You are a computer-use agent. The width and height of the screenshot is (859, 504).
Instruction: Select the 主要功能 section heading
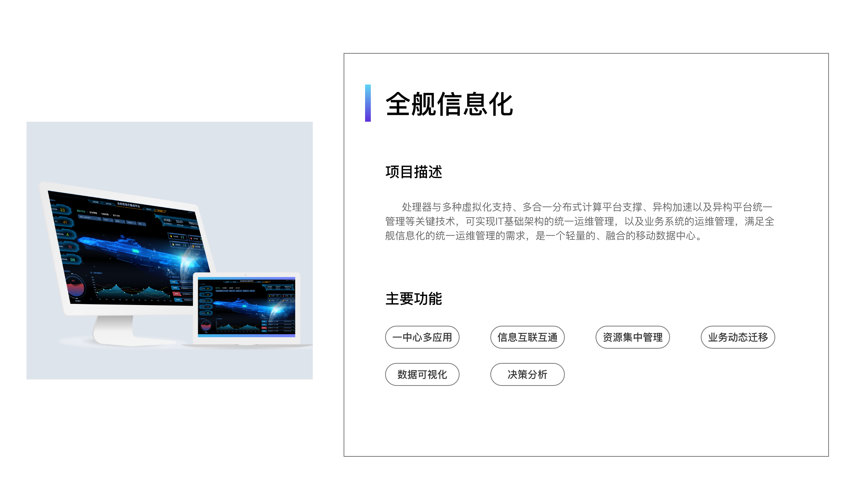click(x=413, y=299)
